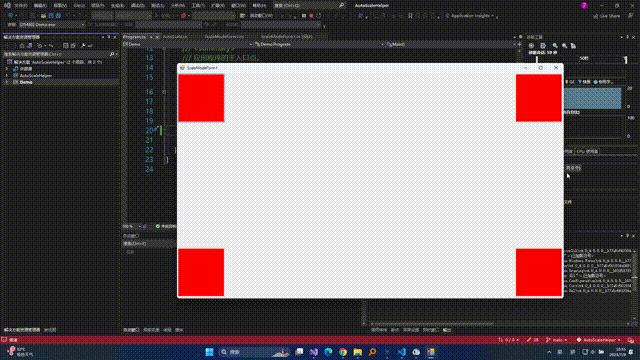
Task: Expand the Demo project node
Action: pyautogui.click(x=6, y=82)
